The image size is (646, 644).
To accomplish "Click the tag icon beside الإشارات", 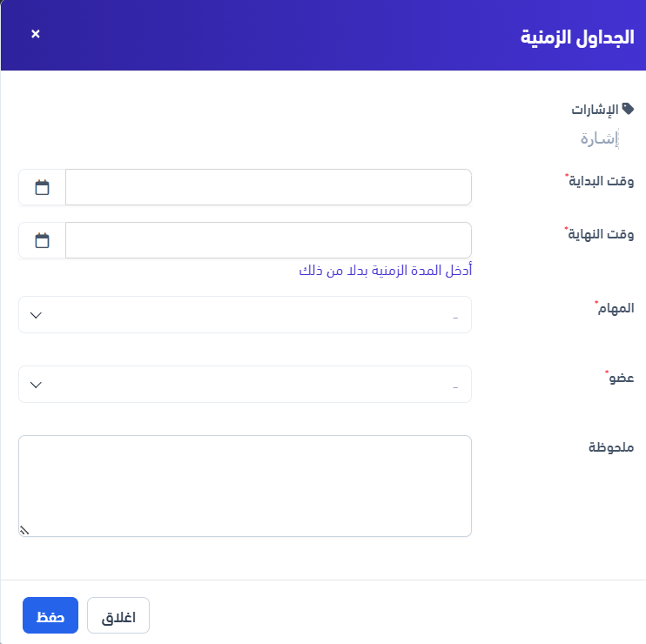I will click(x=629, y=109).
